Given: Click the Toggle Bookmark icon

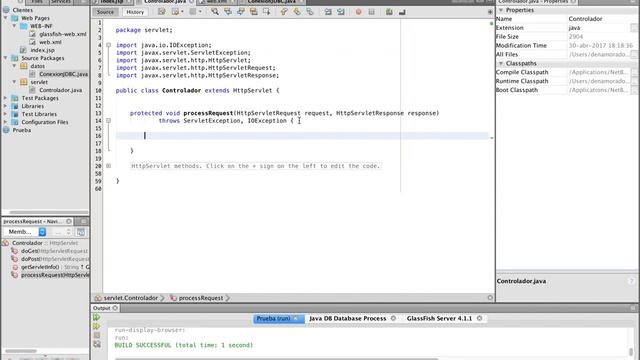Looking at the screenshot, I should click(x=310, y=12).
